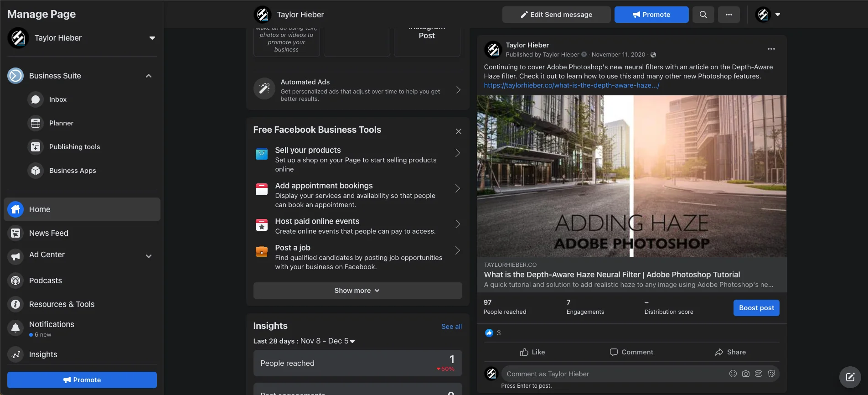Click the Taylor Hieber post author name
Image resolution: width=868 pixels, height=395 pixels.
[527, 45]
